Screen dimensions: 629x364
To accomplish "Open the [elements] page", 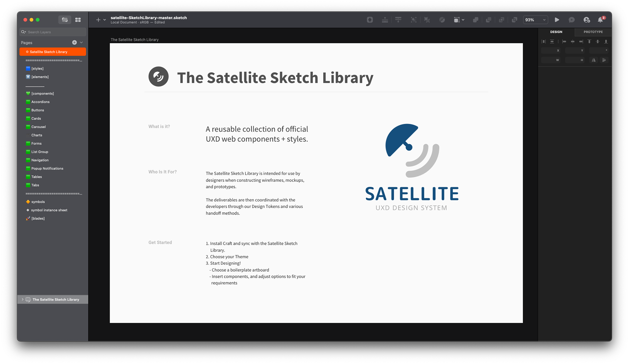I will pos(53,77).
